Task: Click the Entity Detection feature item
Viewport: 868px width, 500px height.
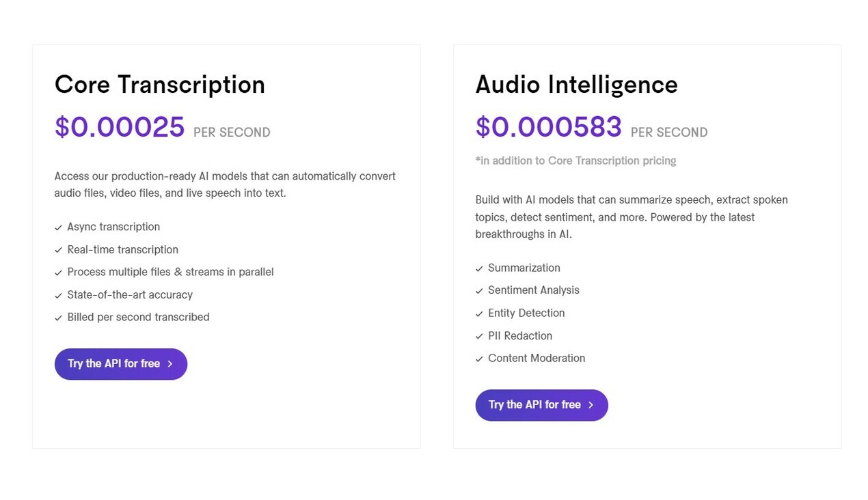Action: (526, 313)
